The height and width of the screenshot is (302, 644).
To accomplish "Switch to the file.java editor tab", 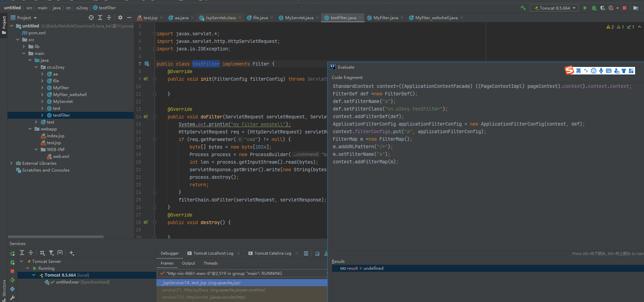I will [x=260, y=18].
